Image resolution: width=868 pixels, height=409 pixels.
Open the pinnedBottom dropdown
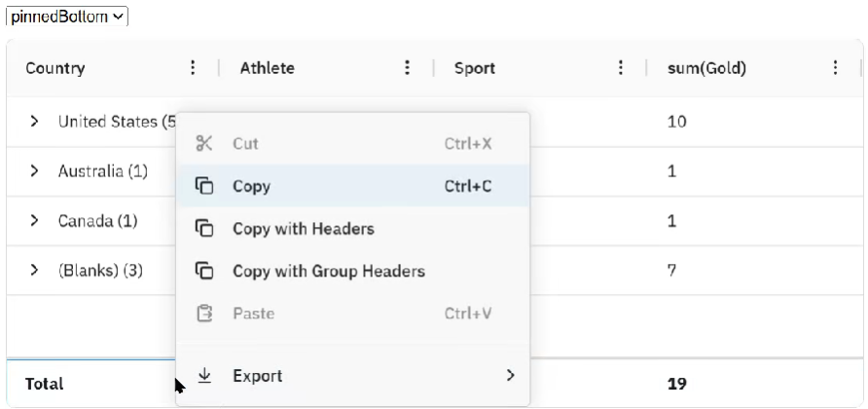(x=67, y=17)
